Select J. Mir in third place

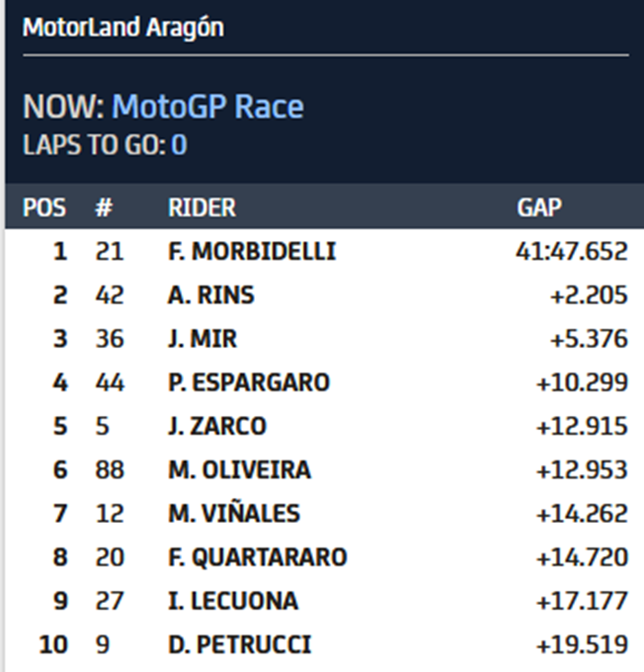point(202,339)
